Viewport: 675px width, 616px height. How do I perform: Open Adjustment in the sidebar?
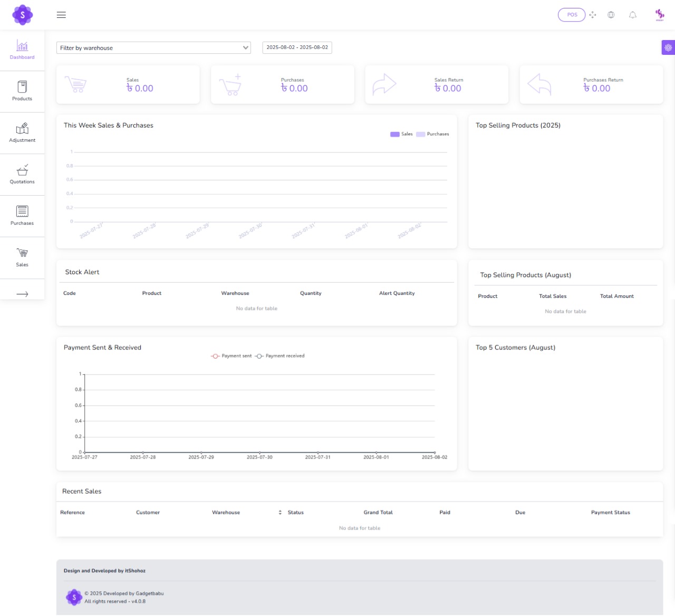22,133
